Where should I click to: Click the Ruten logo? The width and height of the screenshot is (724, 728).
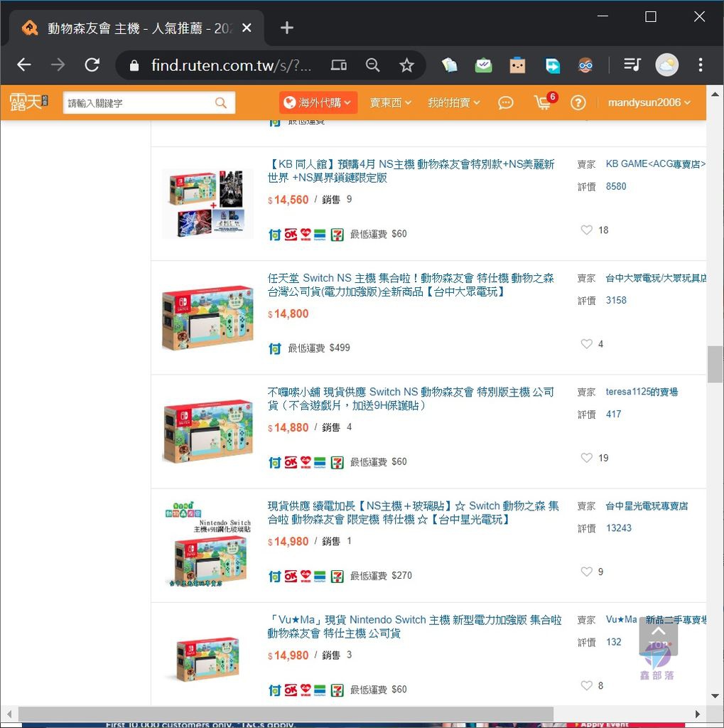[28, 102]
